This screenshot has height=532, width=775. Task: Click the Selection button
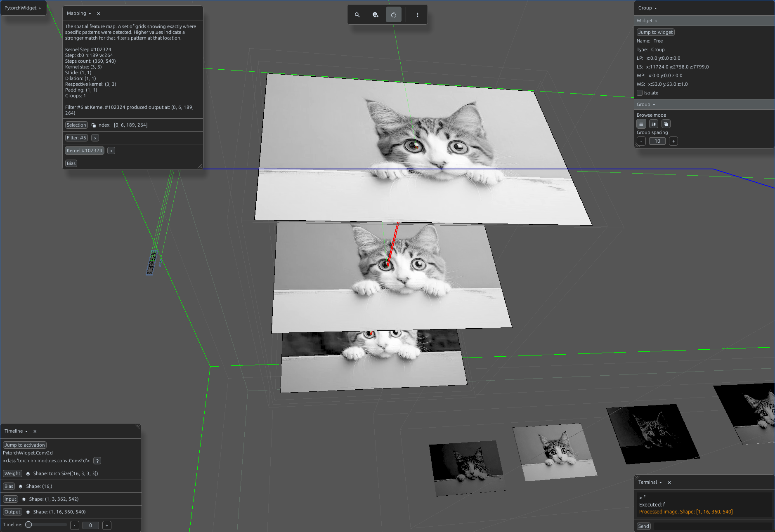(76, 125)
